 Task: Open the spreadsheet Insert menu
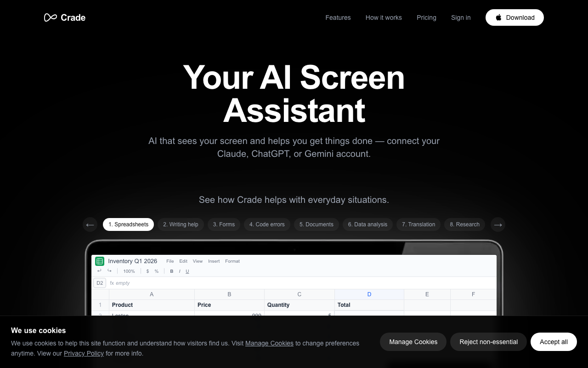point(214,261)
